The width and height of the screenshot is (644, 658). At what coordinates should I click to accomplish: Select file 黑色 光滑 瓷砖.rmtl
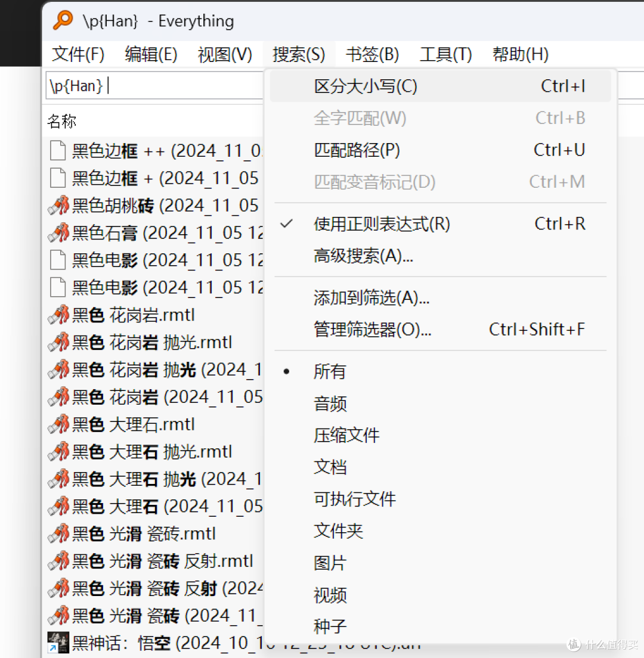144,533
